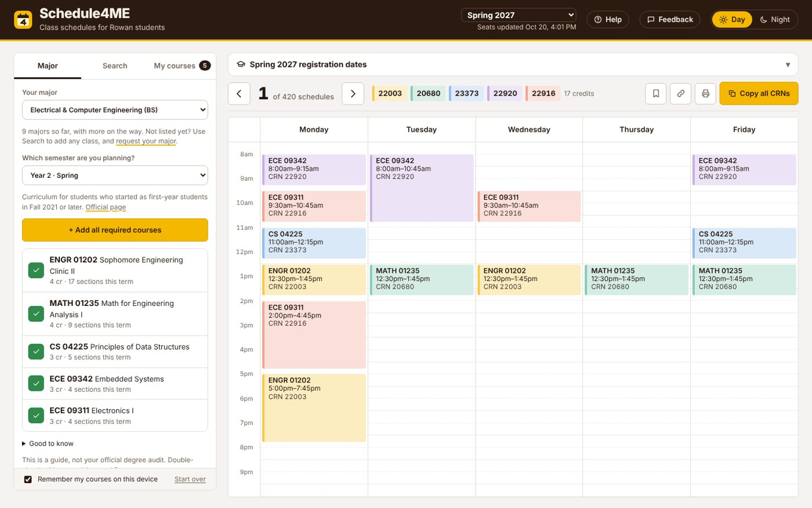Viewport: 812px width, 508px height.
Task: Click the yellow 22003 CRN chip
Action: tap(390, 93)
